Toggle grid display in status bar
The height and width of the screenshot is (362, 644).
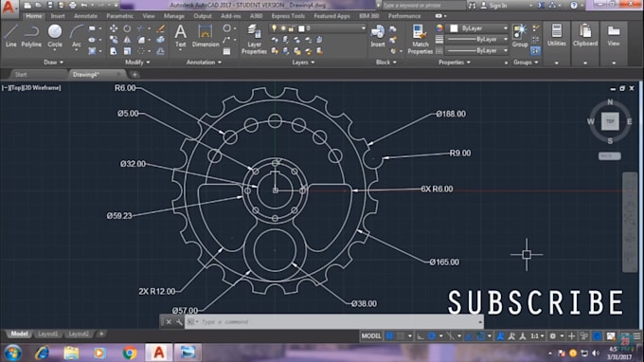pos(389,336)
